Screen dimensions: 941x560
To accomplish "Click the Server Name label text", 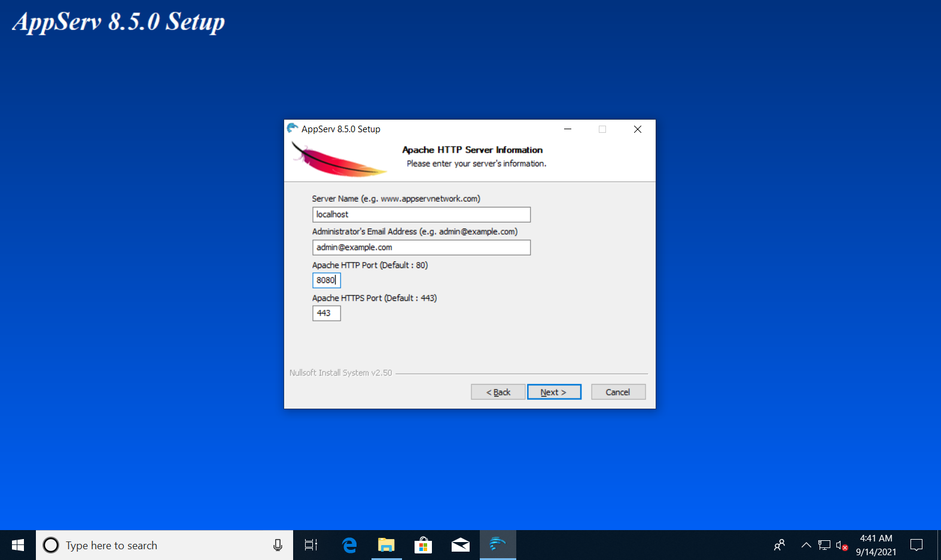I will (396, 199).
